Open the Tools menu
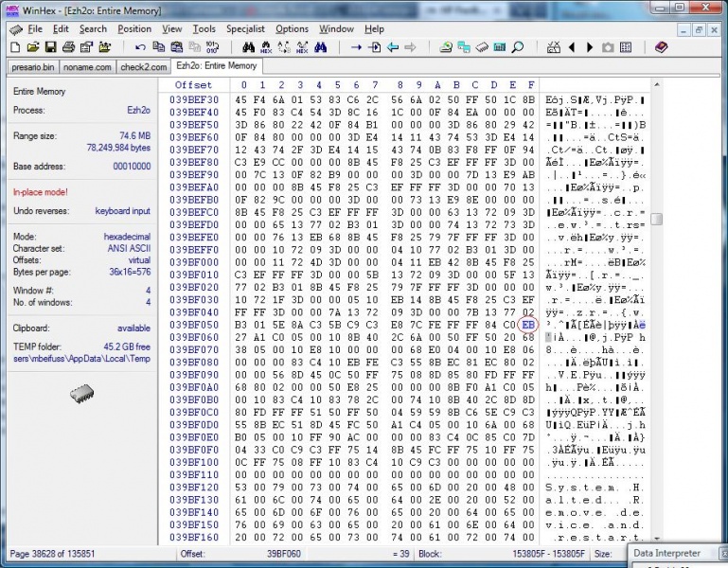728x568 pixels. [204, 29]
